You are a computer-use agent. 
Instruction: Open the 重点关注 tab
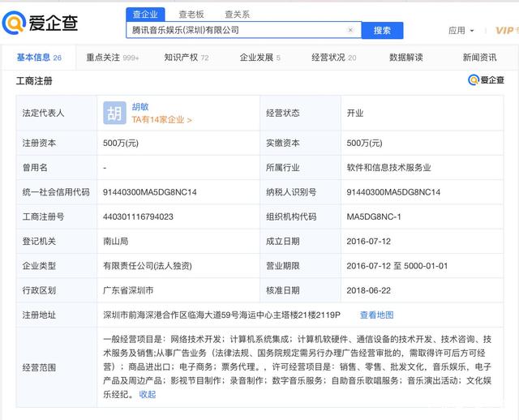coord(113,58)
